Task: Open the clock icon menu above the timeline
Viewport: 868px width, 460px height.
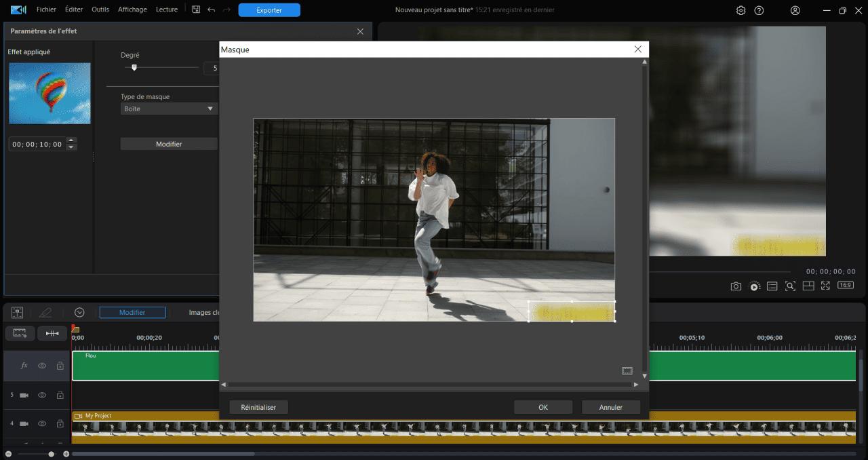Action: [x=79, y=313]
